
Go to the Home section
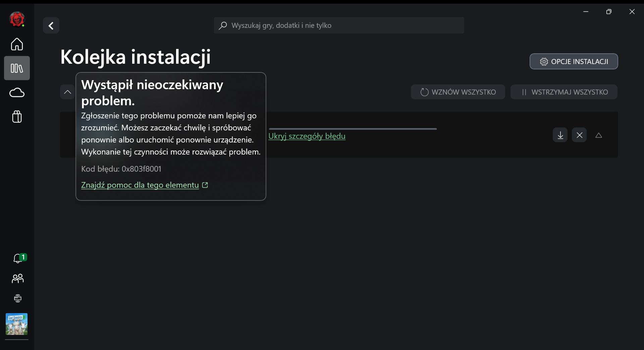click(17, 44)
